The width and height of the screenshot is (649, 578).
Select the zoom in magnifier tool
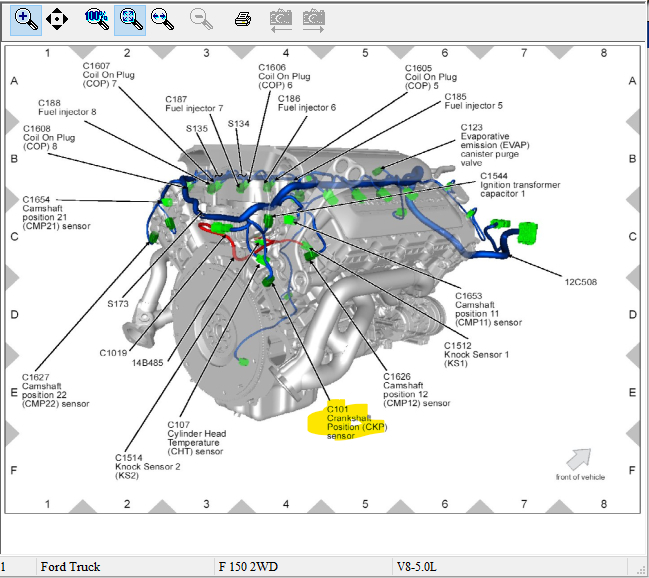(26, 20)
